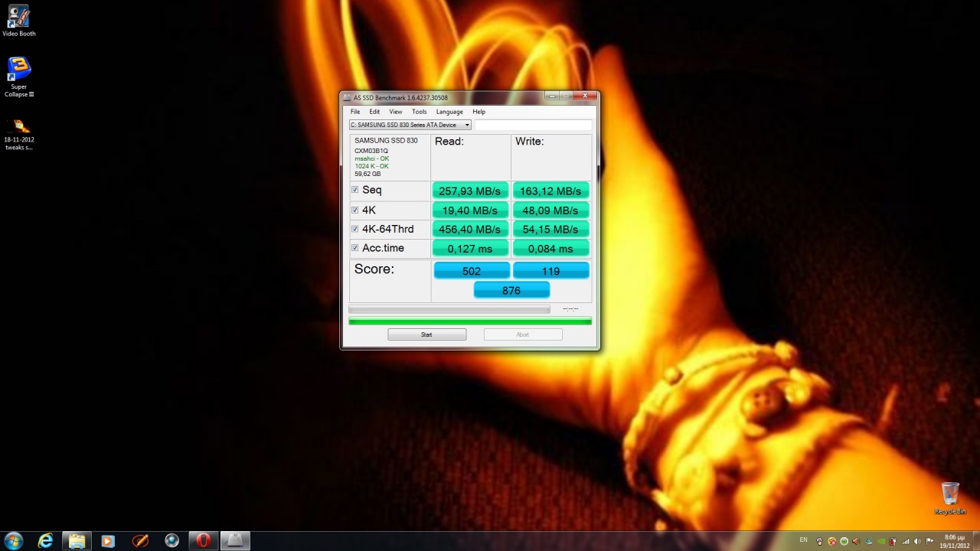Close the AS SSD Benchmark window
980x551 pixels.
click(585, 96)
